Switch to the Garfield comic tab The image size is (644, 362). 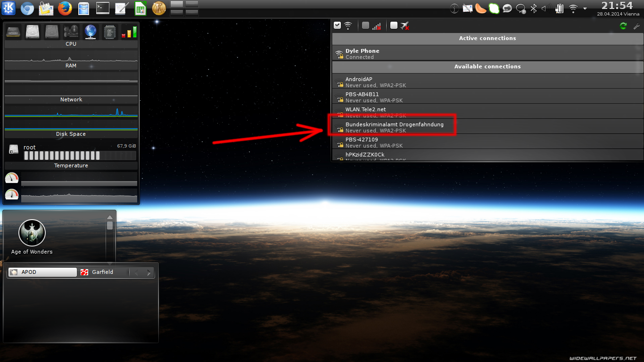point(102,272)
